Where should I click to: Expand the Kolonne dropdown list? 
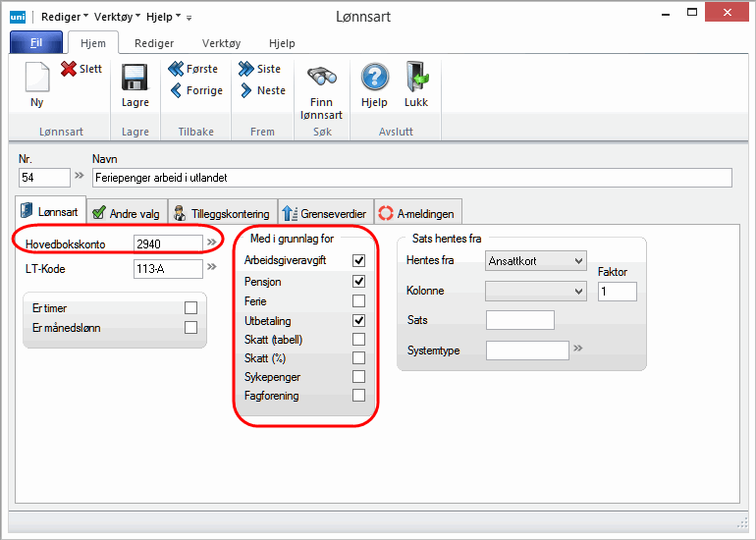(x=536, y=291)
